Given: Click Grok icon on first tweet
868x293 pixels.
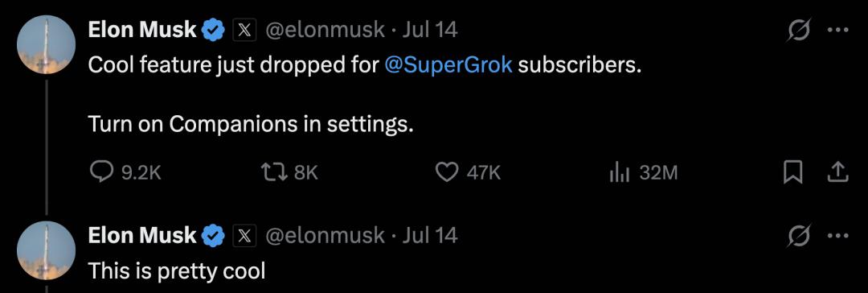Looking at the screenshot, I should 800,30.
